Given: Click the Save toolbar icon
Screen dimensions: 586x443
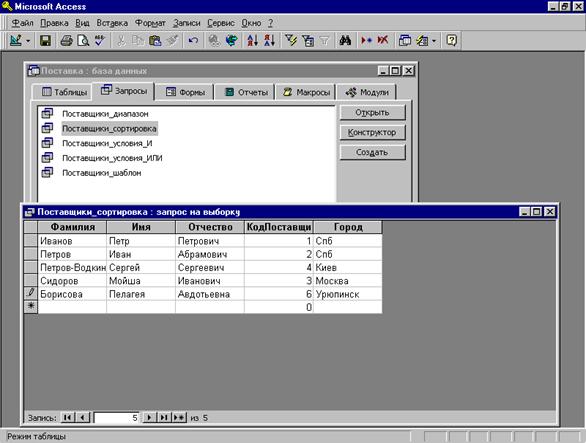Looking at the screenshot, I should click(x=45, y=40).
